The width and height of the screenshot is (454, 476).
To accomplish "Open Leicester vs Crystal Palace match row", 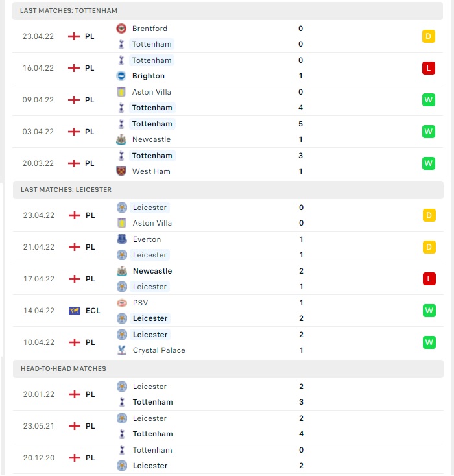I will (228, 342).
